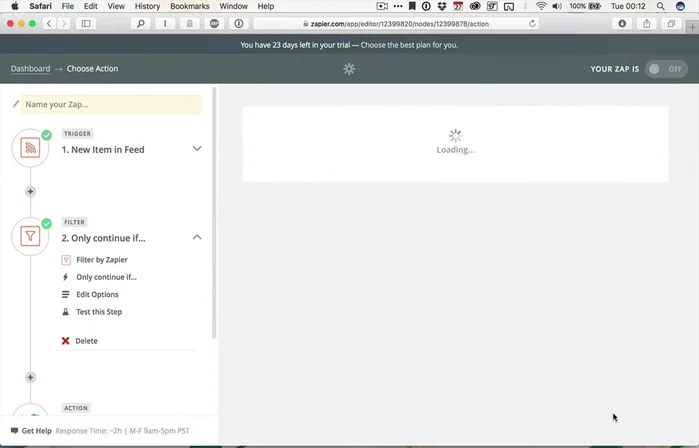Add a step below the trigger
The image size is (699, 448).
[x=30, y=191]
